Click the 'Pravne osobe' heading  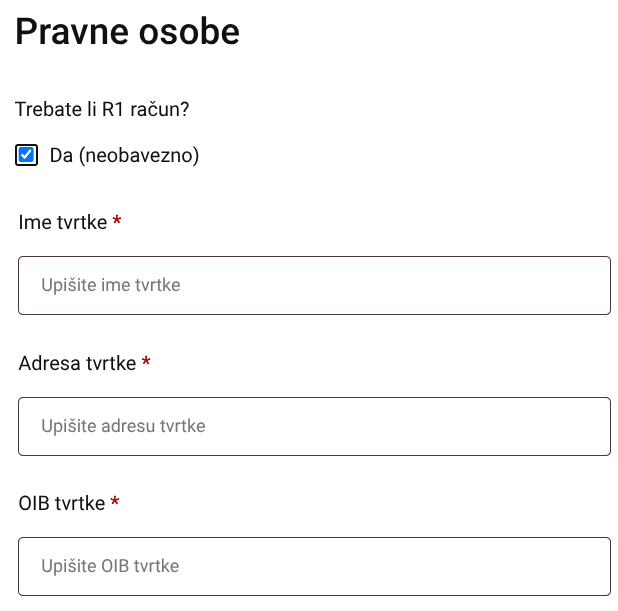128,32
